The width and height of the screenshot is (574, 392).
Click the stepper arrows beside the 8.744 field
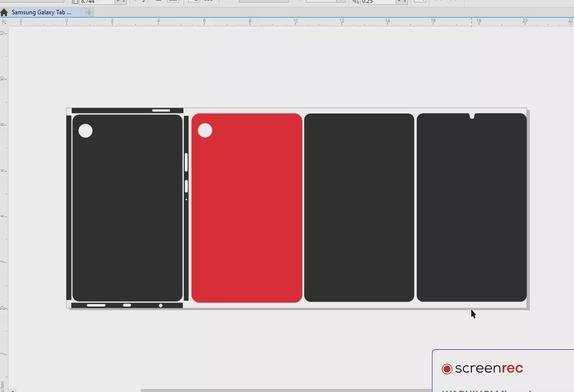coord(121,2)
